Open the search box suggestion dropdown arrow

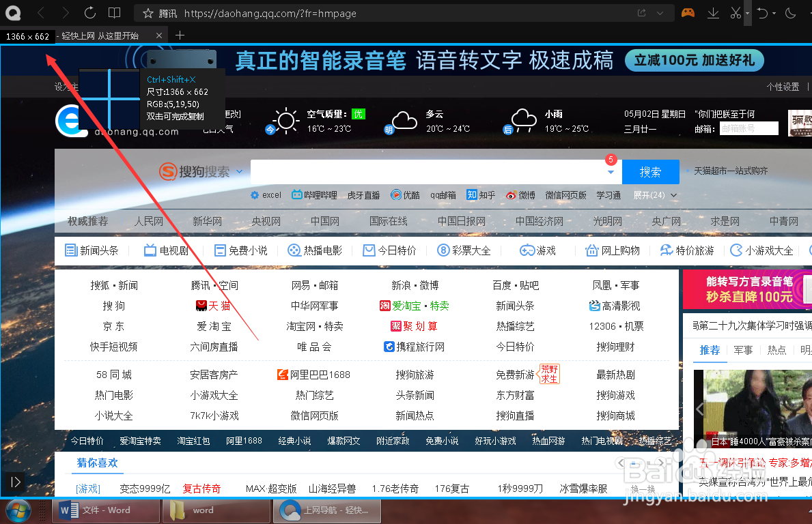tap(611, 172)
